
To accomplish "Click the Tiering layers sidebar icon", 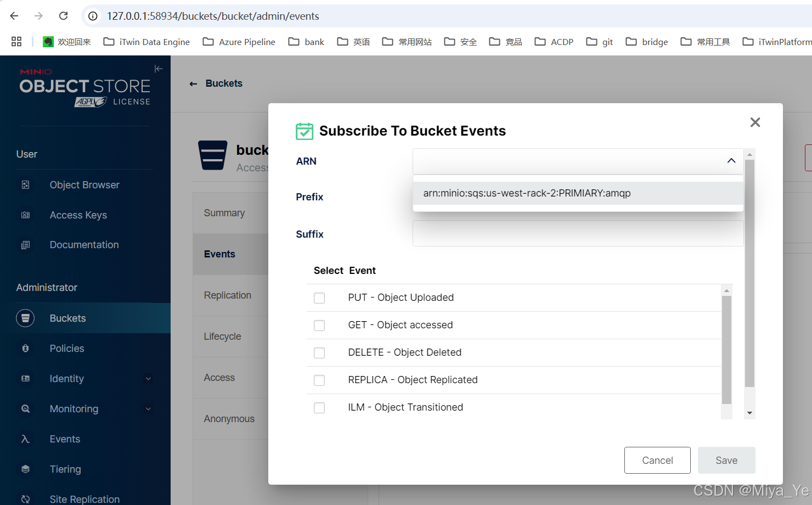I will pyautogui.click(x=25, y=469).
